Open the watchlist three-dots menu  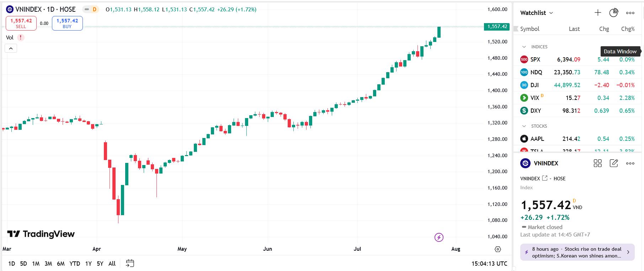[630, 13]
